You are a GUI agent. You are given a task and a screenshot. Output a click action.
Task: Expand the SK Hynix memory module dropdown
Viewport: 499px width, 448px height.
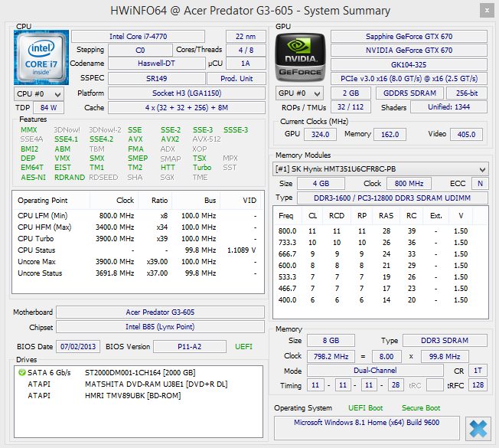(380, 168)
